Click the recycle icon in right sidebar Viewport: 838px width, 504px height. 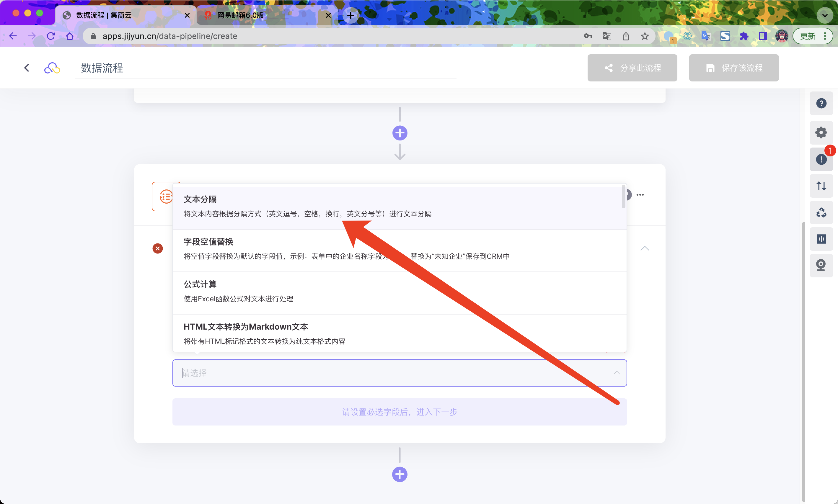point(821,212)
